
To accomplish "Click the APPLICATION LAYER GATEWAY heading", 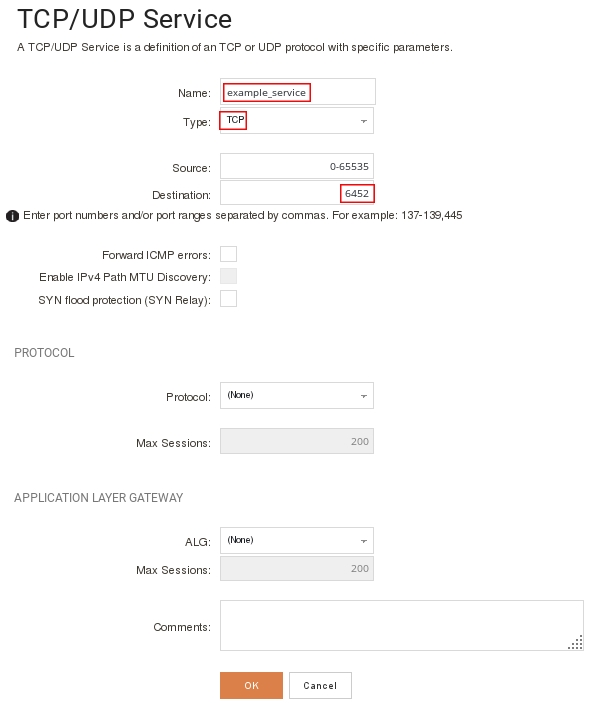I will click(99, 498).
